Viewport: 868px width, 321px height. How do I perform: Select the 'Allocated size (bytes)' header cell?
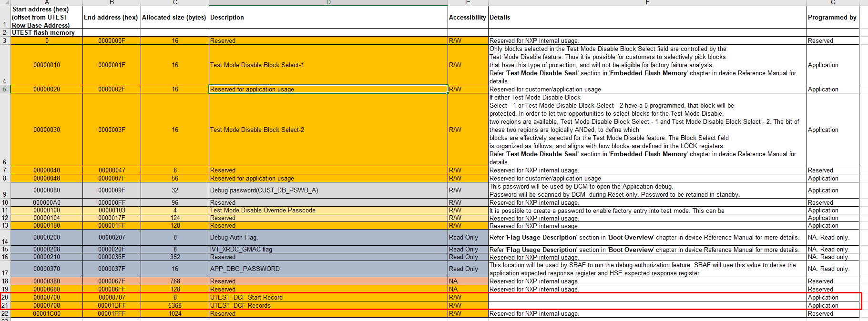(x=175, y=17)
